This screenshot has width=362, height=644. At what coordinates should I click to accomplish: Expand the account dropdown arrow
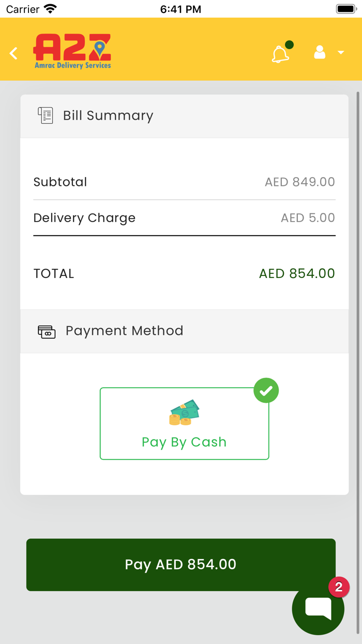341,52
